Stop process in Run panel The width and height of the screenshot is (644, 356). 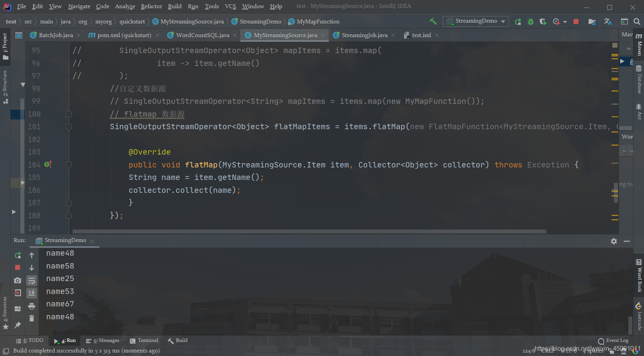18,268
